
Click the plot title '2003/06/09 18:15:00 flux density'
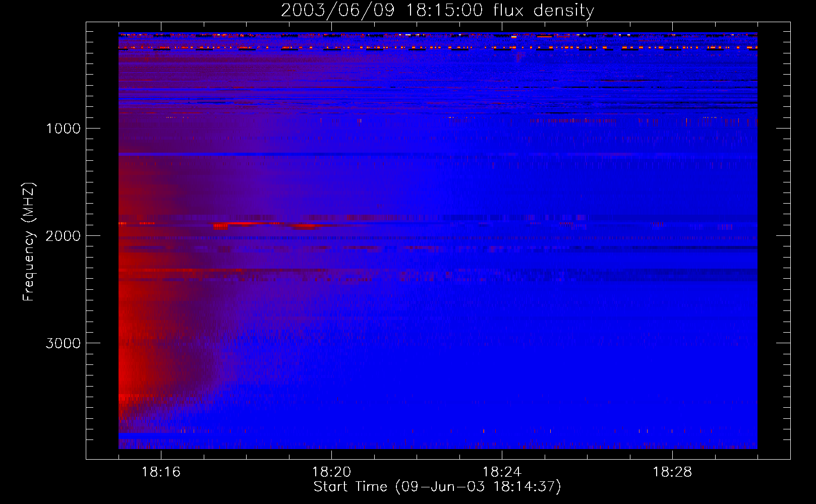coord(437,10)
